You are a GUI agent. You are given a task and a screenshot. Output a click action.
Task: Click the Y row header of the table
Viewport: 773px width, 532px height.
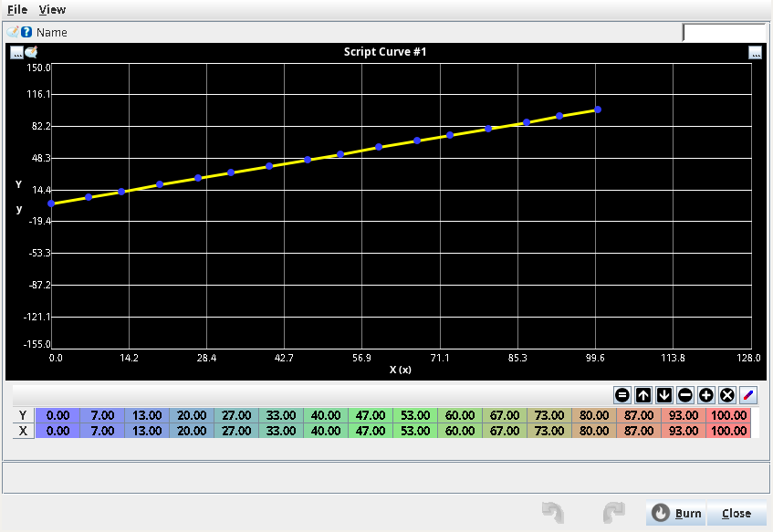(23, 415)
